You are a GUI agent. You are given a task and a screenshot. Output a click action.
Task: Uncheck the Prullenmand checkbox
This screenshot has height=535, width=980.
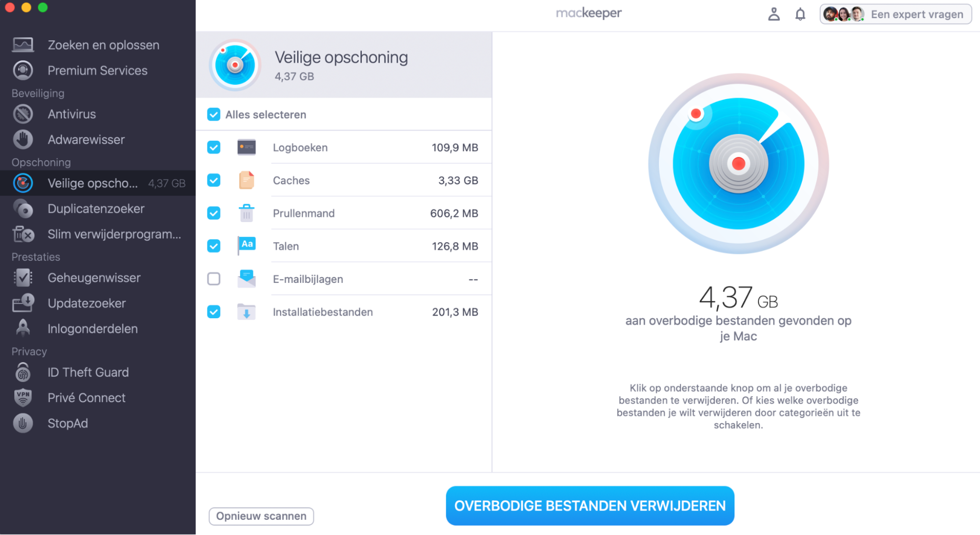tap(214, 213)
